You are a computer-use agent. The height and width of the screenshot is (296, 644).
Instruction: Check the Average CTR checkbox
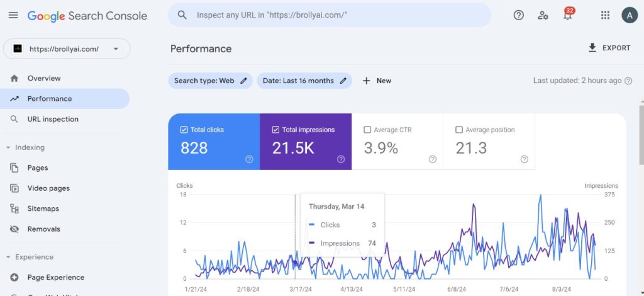[x=367, y=130]
